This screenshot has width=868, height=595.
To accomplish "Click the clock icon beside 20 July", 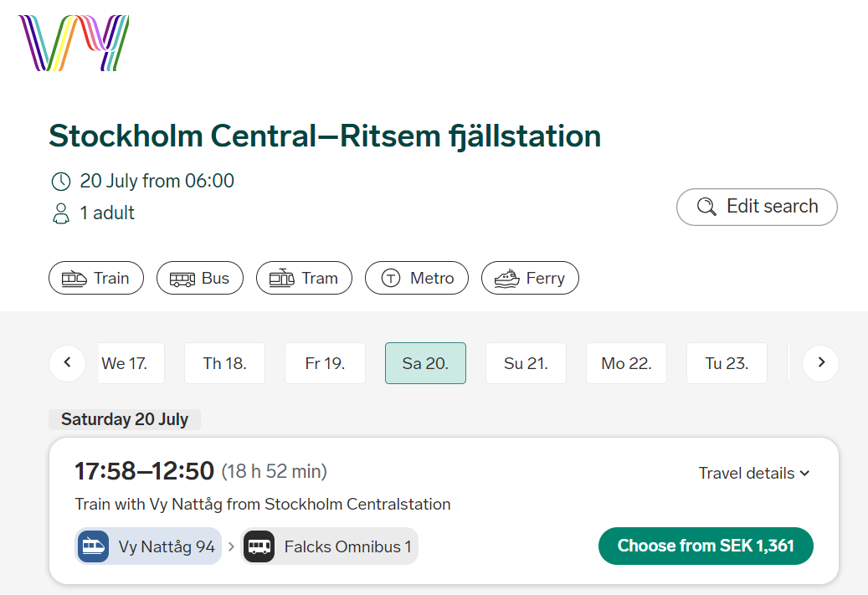I will click(x=61, y=181).
